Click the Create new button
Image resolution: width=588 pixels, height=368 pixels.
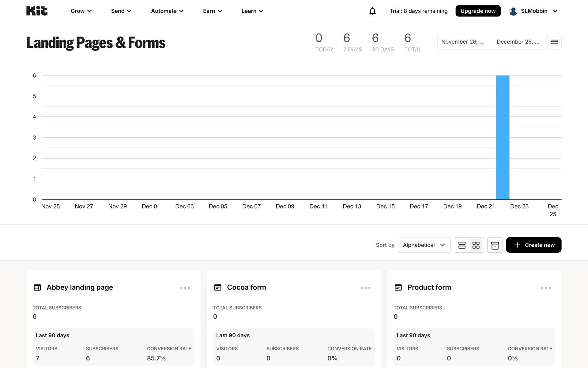533,245
